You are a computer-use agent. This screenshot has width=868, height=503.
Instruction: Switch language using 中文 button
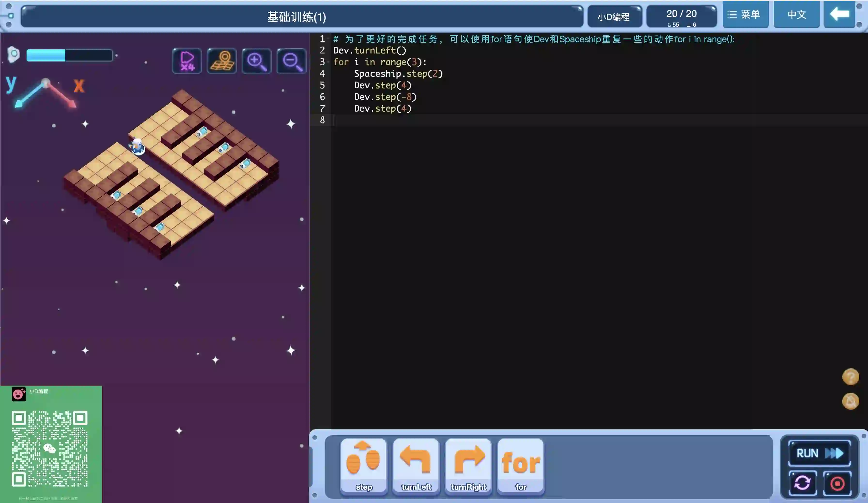796,15
